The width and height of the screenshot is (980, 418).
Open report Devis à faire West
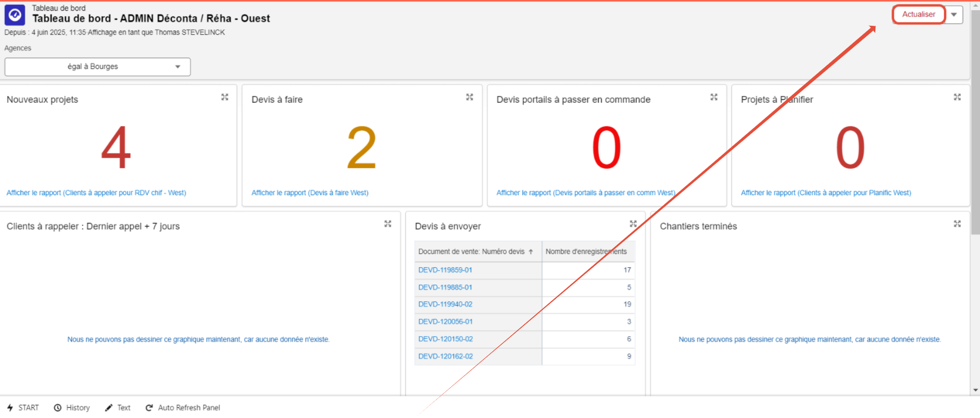click(x=310, y=193)
